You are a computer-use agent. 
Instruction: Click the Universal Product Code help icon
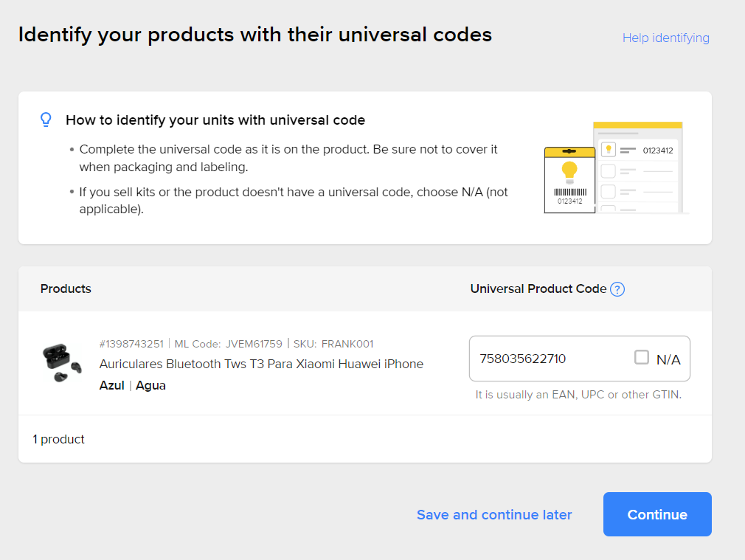pos(617,289)
